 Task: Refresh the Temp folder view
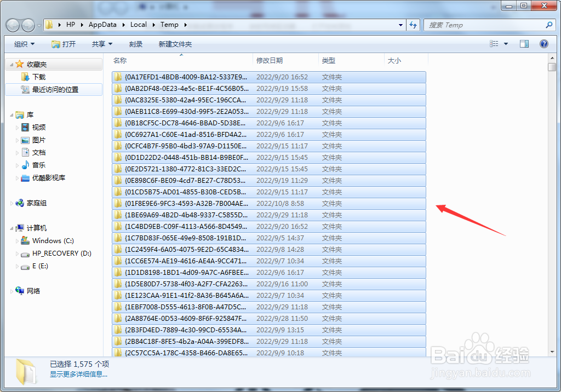click(413, 25)
